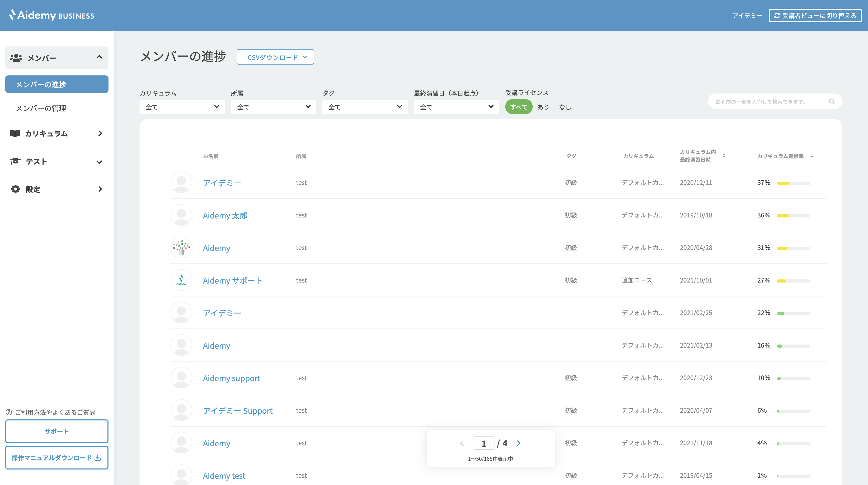Click the サポート button

[x=56, y=431]
